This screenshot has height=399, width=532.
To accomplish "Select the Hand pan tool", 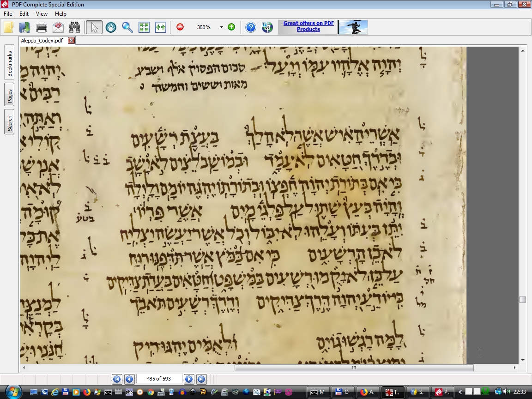I will [111, 27].
